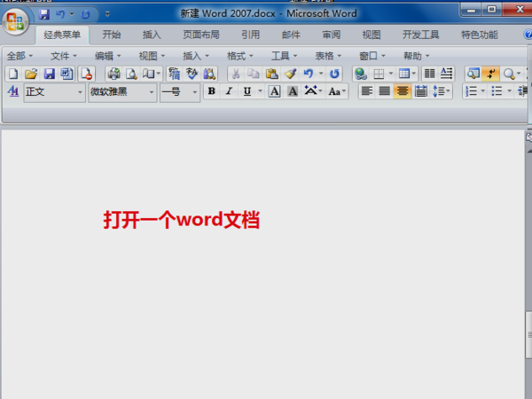532x399 pixels.
Task: Open the 工具 classic menu
Action: tap(284, 56)
